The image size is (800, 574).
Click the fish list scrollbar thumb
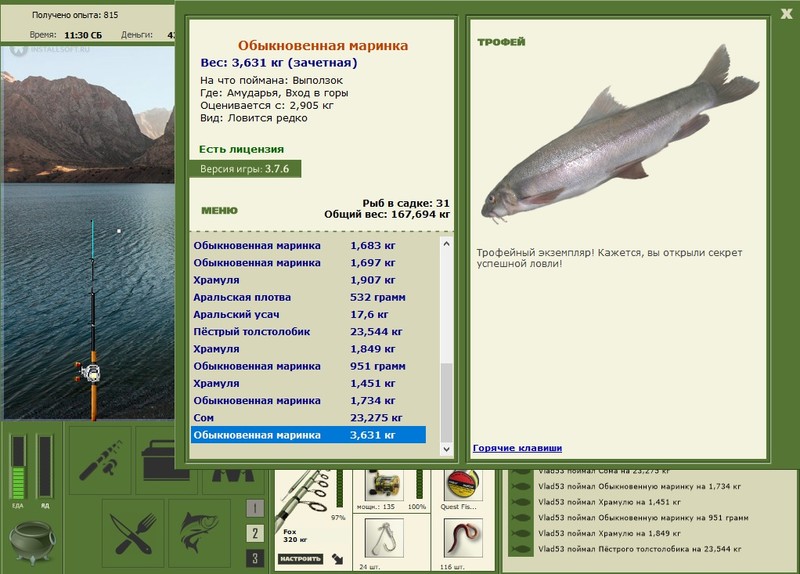pyautogui.click(x=446, y=403)
